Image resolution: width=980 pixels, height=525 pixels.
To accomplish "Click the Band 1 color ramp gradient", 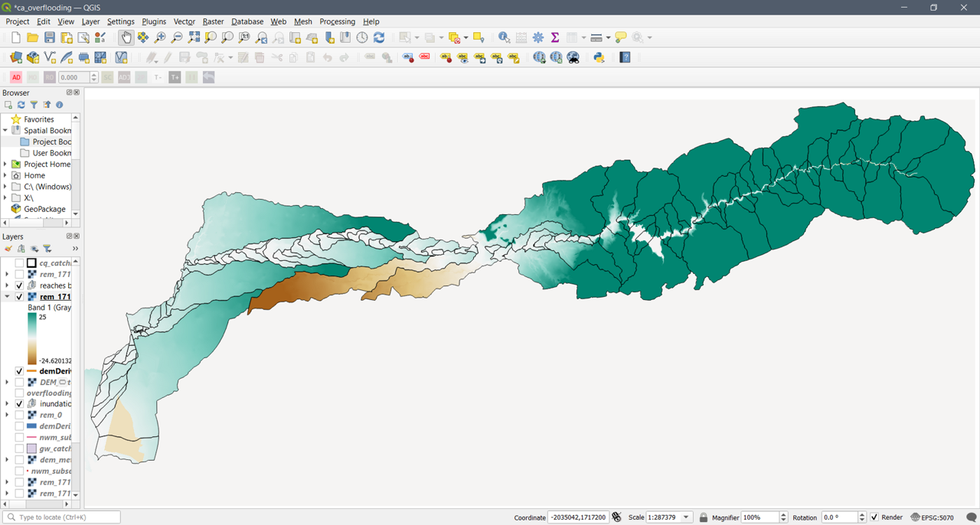I will (31, 337).
